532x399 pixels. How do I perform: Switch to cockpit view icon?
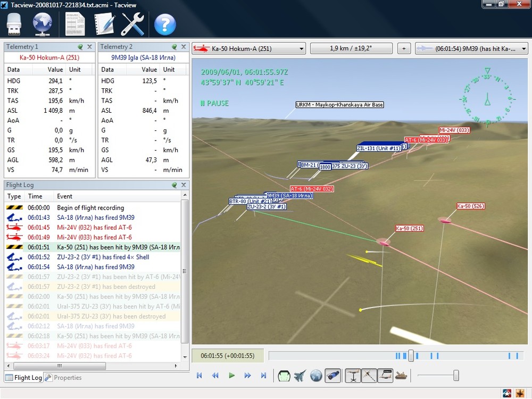(x=284, y=376)
